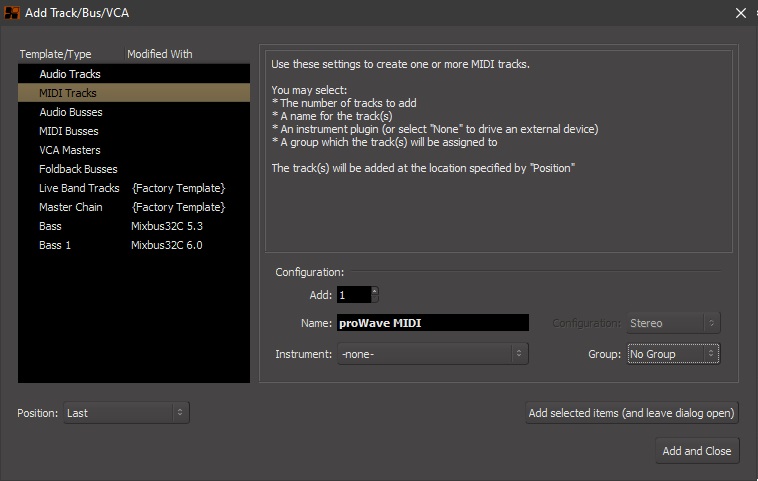Click the MIDI tracks description text area
The height and width of the screenshot is (481, 758).
[x=498, y=151]
